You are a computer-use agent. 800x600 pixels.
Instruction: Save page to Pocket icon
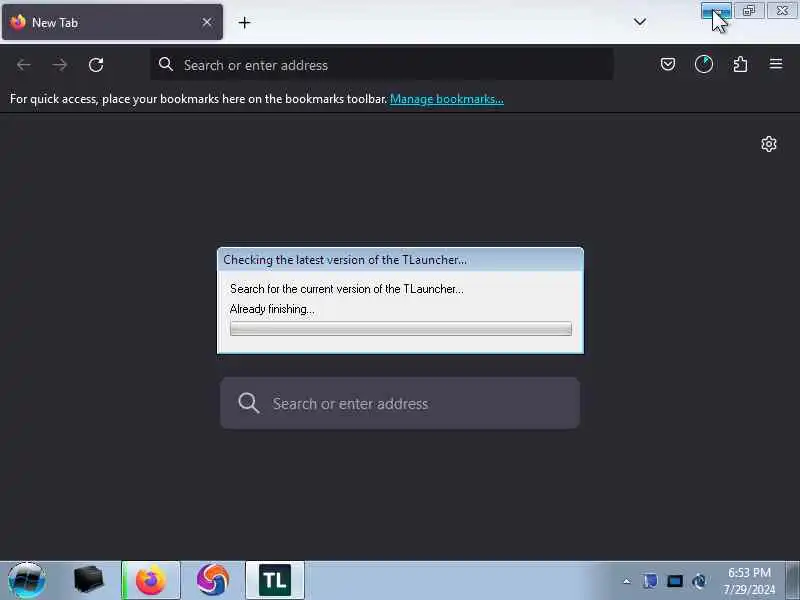668,64
